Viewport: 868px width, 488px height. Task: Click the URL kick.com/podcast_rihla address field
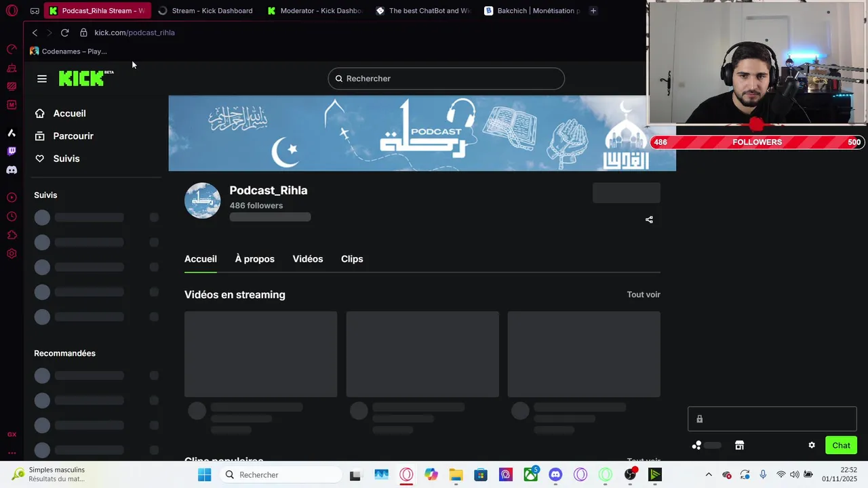tap(134, 33)
